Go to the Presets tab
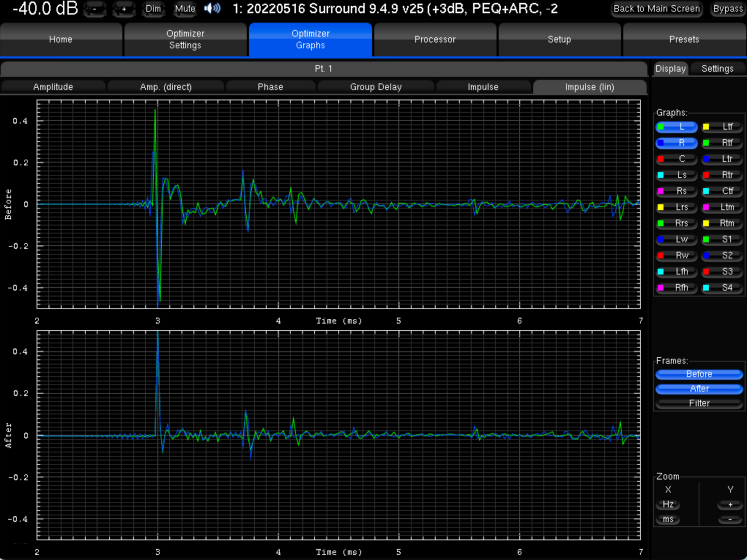The height and width of the screenshot is (560, 747). click(684, 39)
